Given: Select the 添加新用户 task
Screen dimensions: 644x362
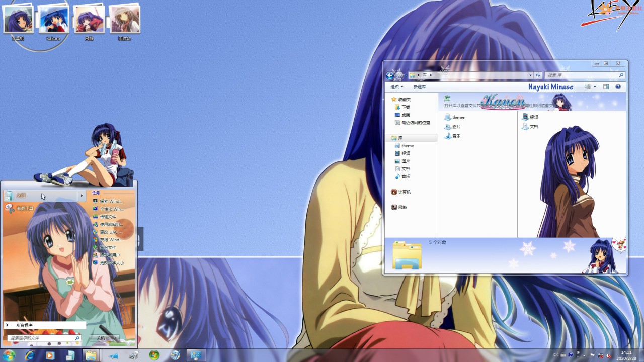Looking at the screenshot, I should pos(106,255).
